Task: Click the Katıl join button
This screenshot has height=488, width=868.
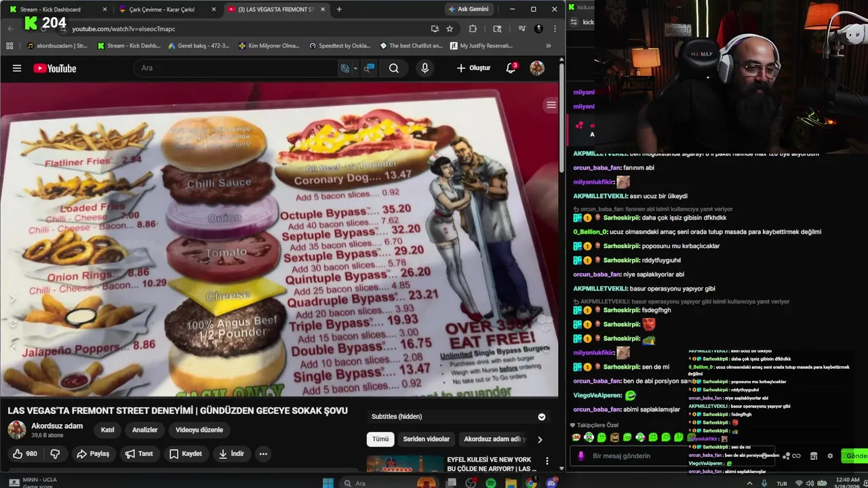Action: coord(108,430)
